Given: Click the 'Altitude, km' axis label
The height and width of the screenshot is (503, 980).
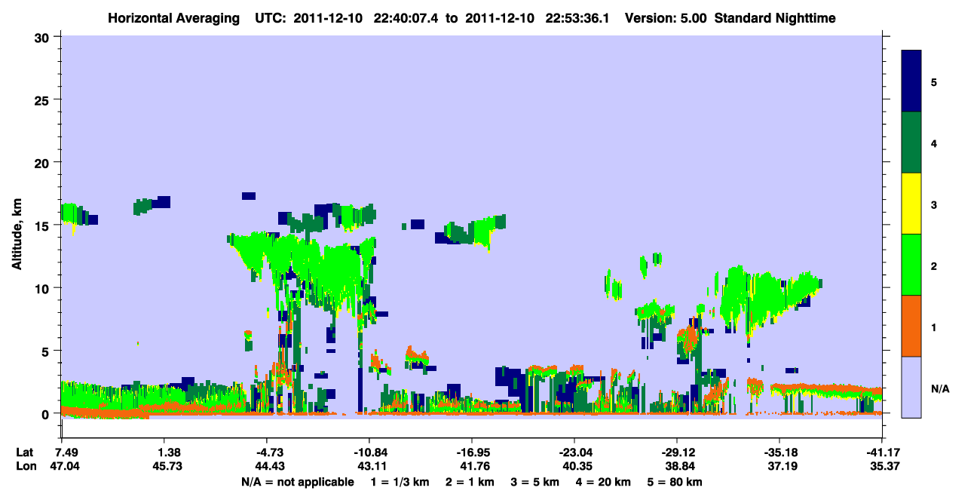Looking at the screenshot, I should pos(17,234).
